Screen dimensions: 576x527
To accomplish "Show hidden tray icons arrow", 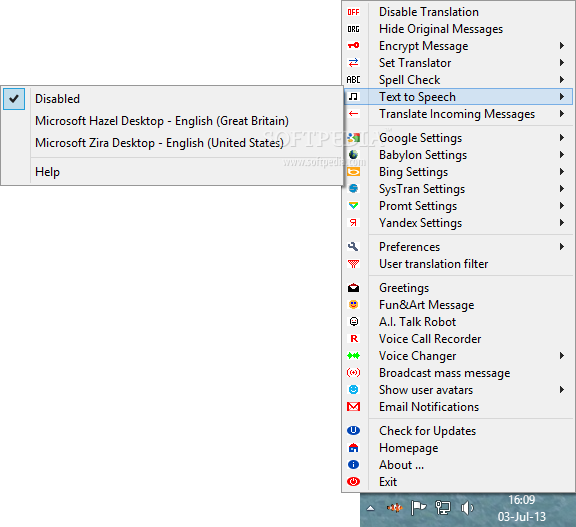I will 371,508.
